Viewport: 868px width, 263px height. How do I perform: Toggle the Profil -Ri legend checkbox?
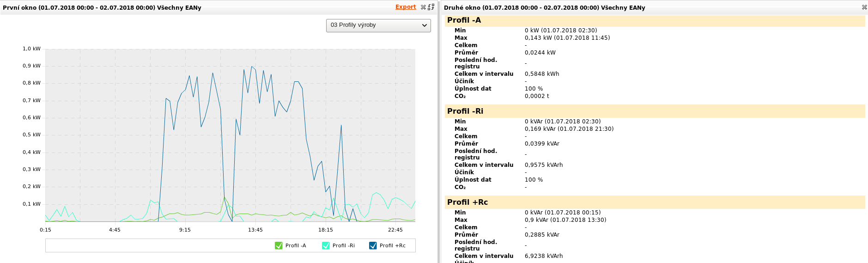pos(326,245)
